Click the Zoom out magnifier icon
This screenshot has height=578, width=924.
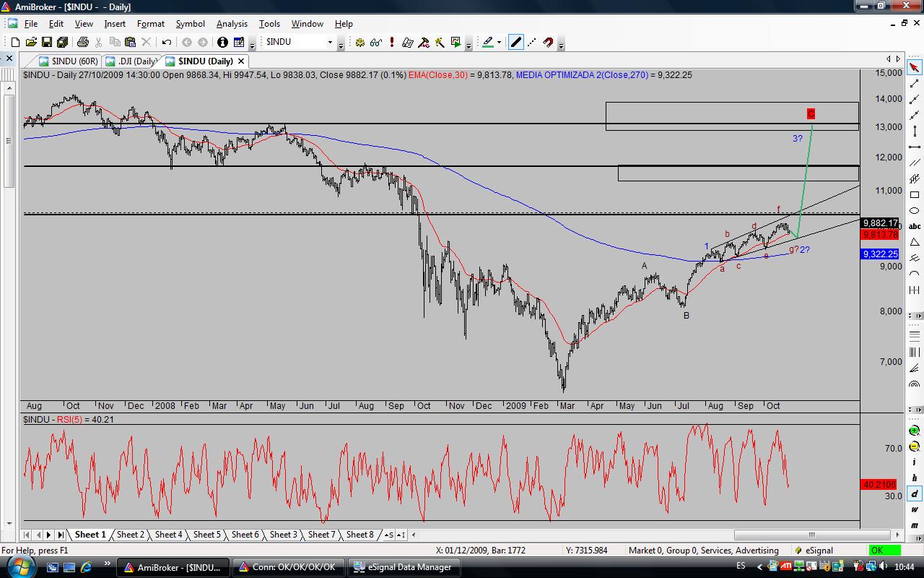[x=915, y=446]
